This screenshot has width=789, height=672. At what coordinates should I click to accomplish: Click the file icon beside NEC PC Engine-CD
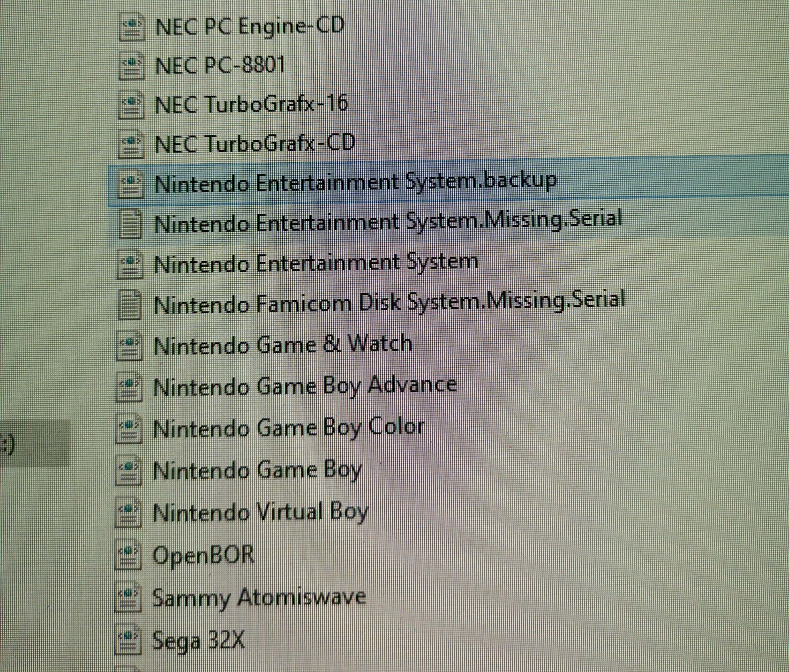coord(131,27)
